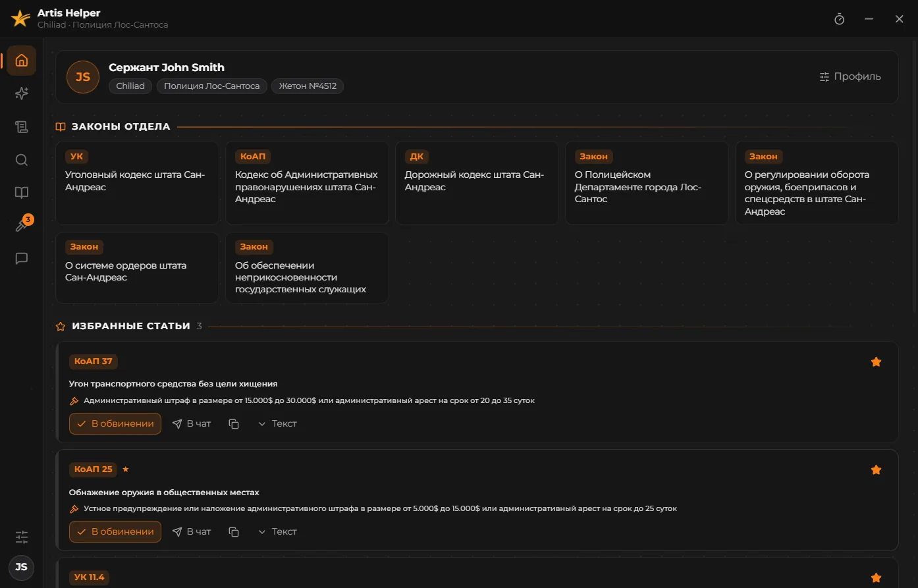Open the book icon in the sidebar
Viewport: 918px width, 588px height.
point(22,192)
